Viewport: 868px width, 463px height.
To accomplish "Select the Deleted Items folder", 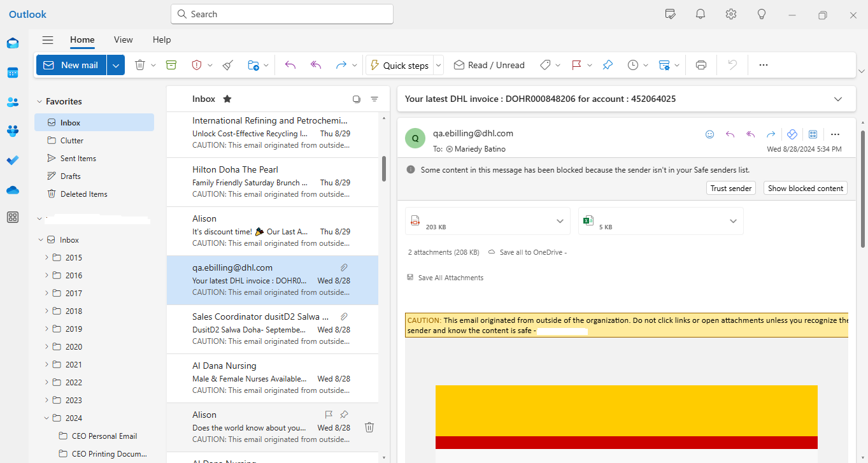I will 94,194.
